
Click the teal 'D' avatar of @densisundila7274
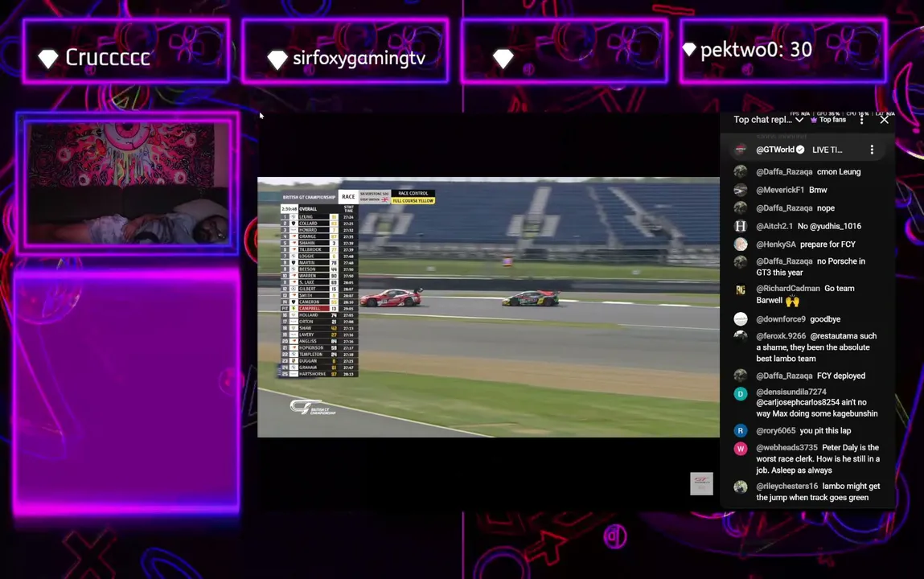point(741,393)
